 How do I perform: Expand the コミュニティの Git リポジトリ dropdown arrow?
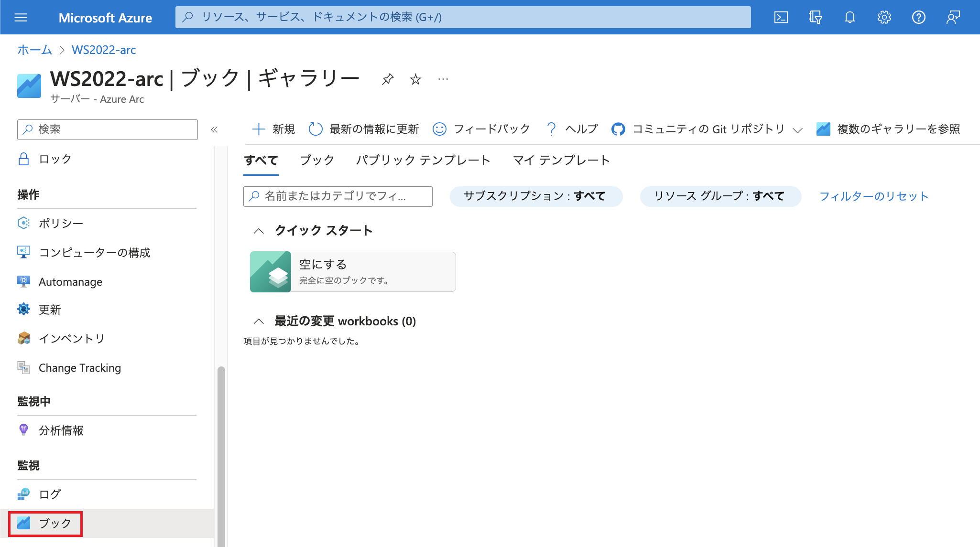point(797,130)
